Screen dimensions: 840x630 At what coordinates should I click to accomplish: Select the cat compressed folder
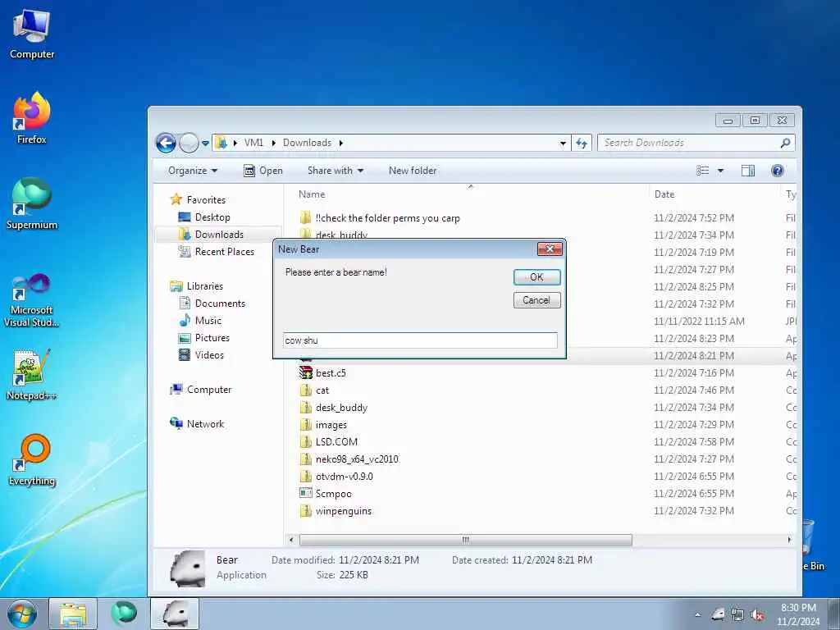point(322,390)
